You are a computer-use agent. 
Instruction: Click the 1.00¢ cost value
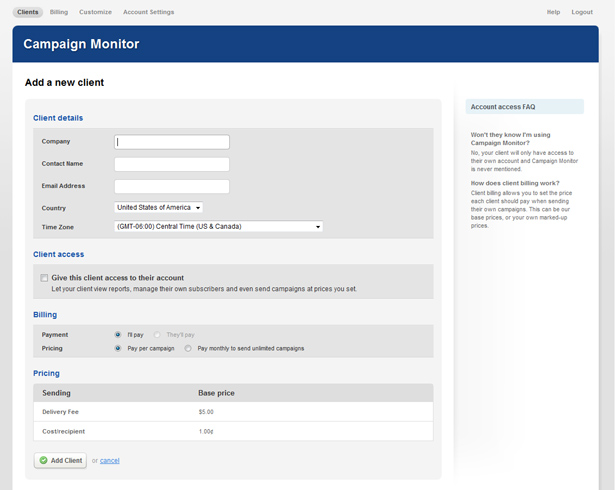coord(206,432)
